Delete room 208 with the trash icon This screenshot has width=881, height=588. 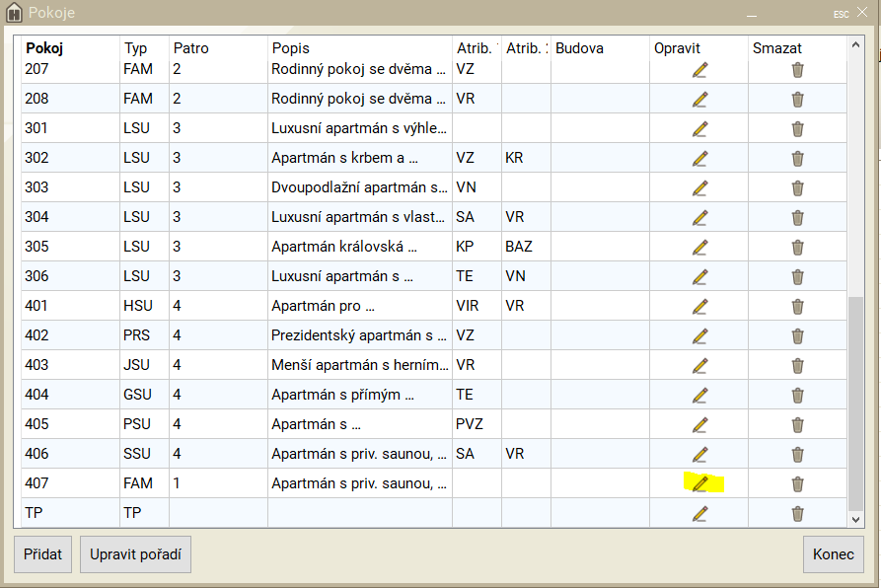click(797, 99)
